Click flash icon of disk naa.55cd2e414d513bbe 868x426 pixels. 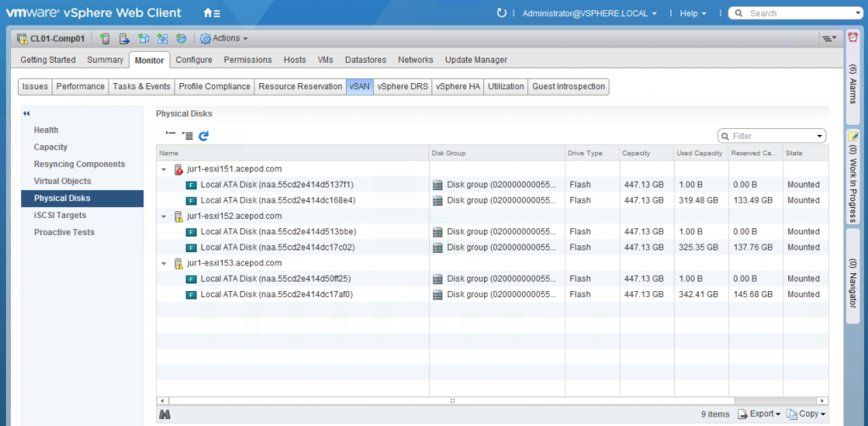point(191,233)
